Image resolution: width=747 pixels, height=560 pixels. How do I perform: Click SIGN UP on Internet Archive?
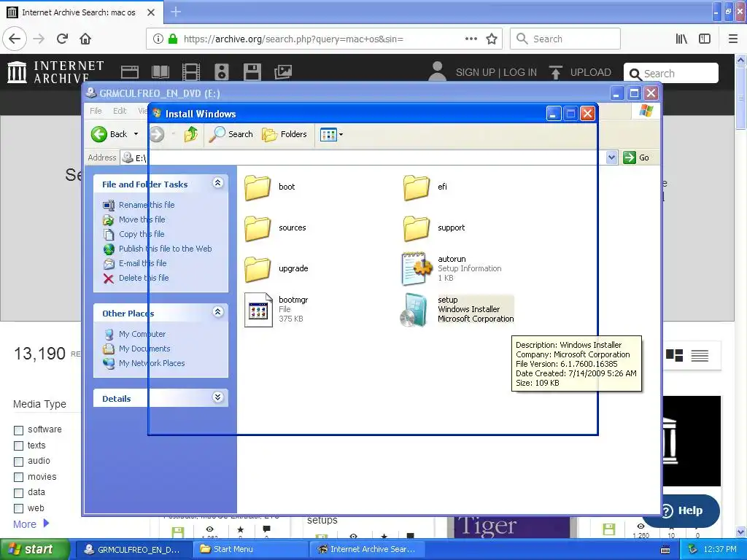475,72
